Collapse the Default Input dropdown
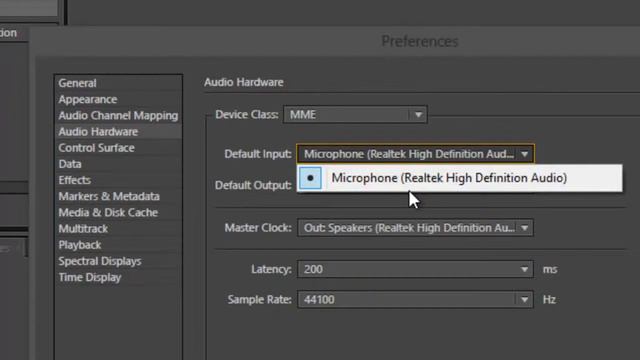The width and height of the screenshot is (640, 360). pos(416,154)
